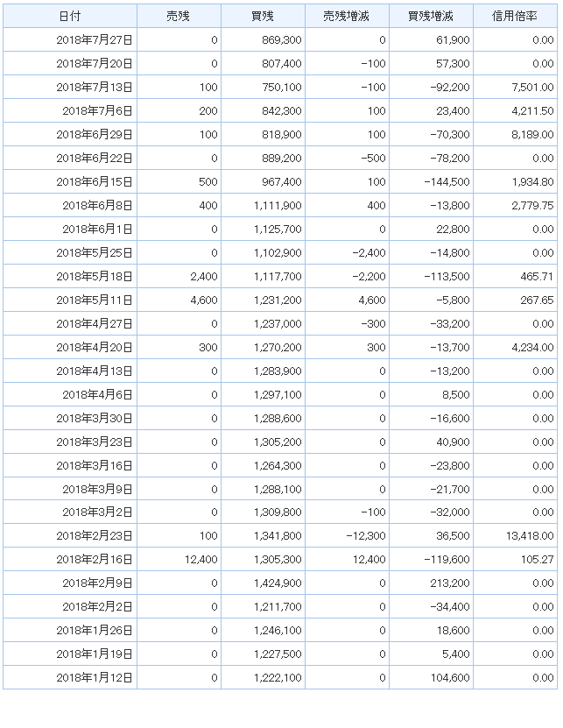563x728 pixels.
Task: Select the 売残増減 column header
Action: tap(347, 17)
